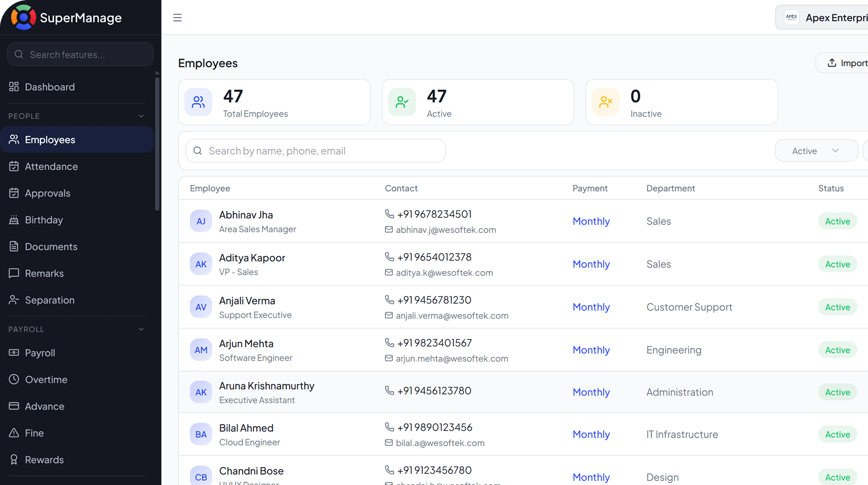The image size is (868, 485).
Task: Click Monthly payment link for Anjali Verma
Action: click(x=591, y=307)
